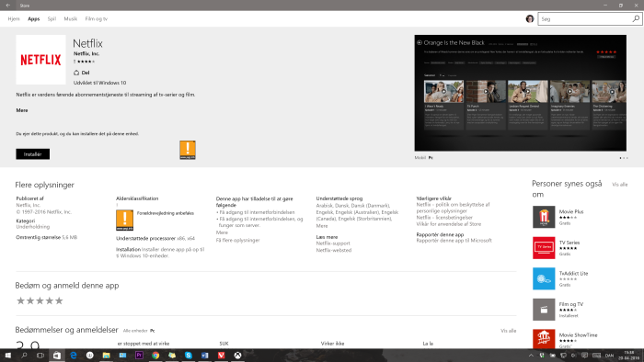Open Movie ShowTime app icon

click(544, 339)
